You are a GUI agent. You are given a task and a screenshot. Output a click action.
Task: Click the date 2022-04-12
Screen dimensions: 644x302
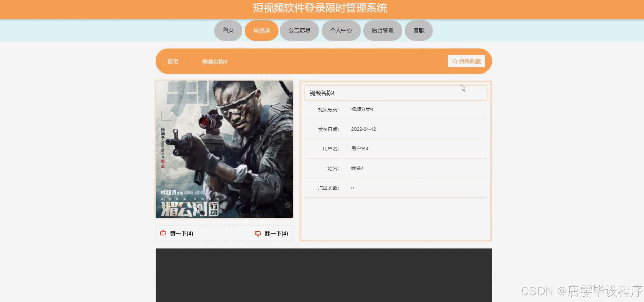point(363,129)
